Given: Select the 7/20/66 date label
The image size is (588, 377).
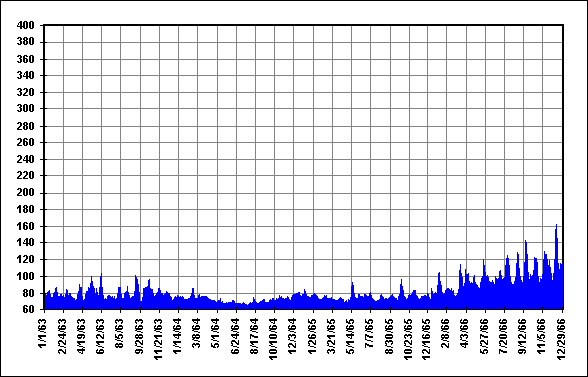Looking at the screenshot, I should coord(503,336).
